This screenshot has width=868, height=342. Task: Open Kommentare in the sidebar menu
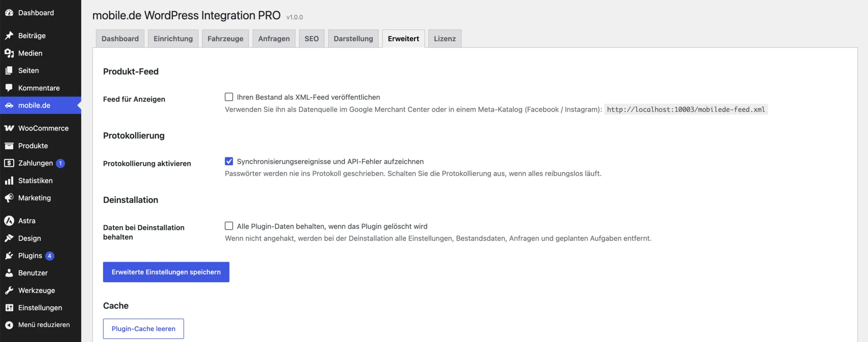(40, 88)
